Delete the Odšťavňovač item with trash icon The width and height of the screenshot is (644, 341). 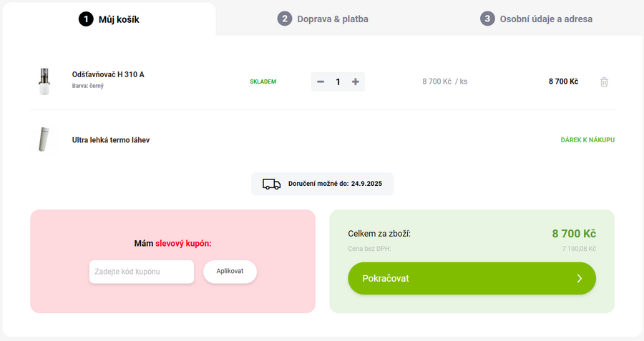coord(604,81)
